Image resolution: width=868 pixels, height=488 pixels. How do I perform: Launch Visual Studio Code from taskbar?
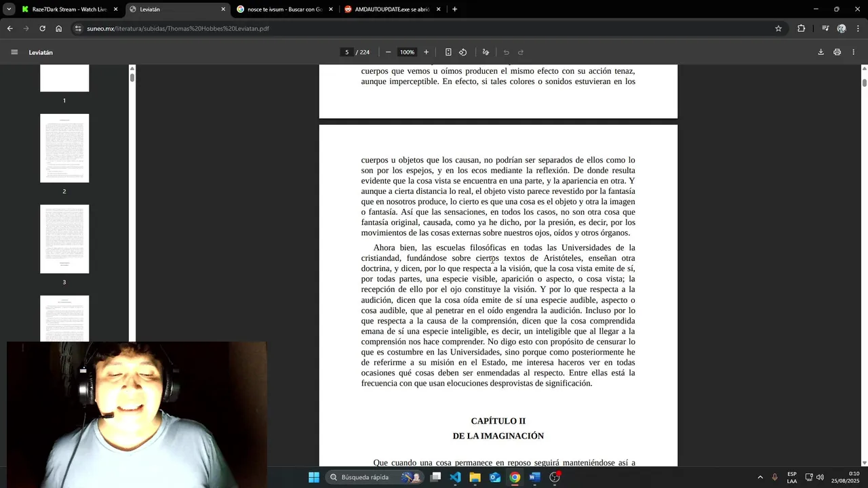(455, 477)
